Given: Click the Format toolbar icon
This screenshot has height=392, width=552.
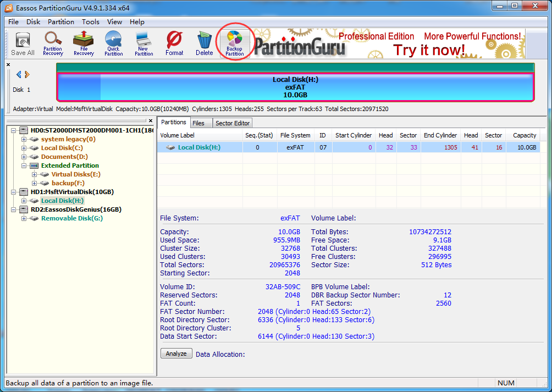Looking at the screenshot, I should (174, 43).
